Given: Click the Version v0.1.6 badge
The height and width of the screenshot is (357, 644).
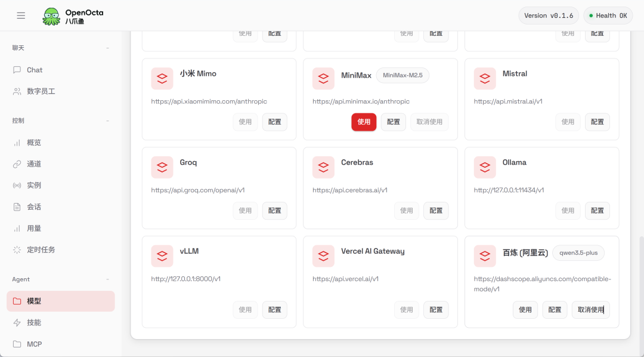Looking at the screenshot, I should [x=549, y=16].
